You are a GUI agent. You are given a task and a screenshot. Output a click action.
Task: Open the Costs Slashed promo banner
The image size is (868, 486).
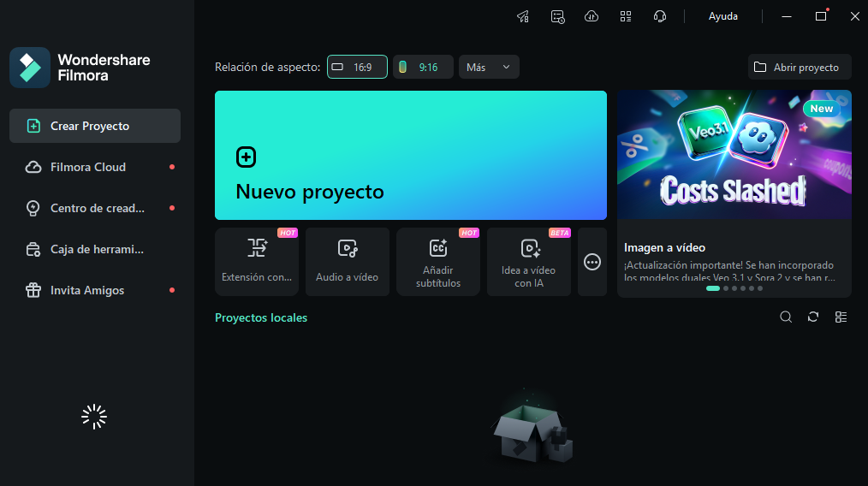(x=734, y=154)
